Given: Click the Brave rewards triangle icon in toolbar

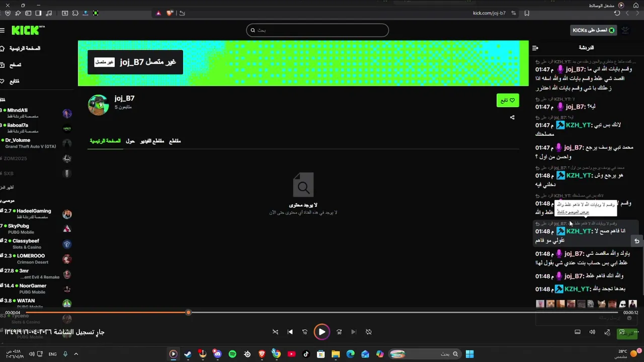Looking at the screenshot, I should coord(158,13).
